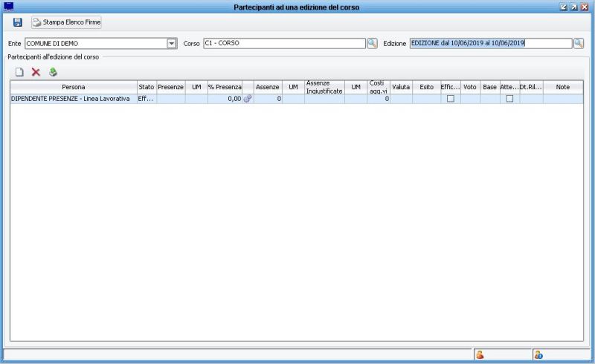This screenshot has height=364, width=595.
Task: Click the Costi agg.vi column header
Action: point(379,87)
